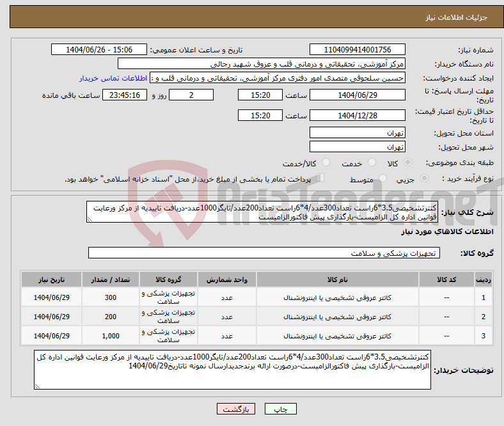Click the item name in row 1
The width and height of the screenshot is (504, 426).
click(x=338, y=297)
